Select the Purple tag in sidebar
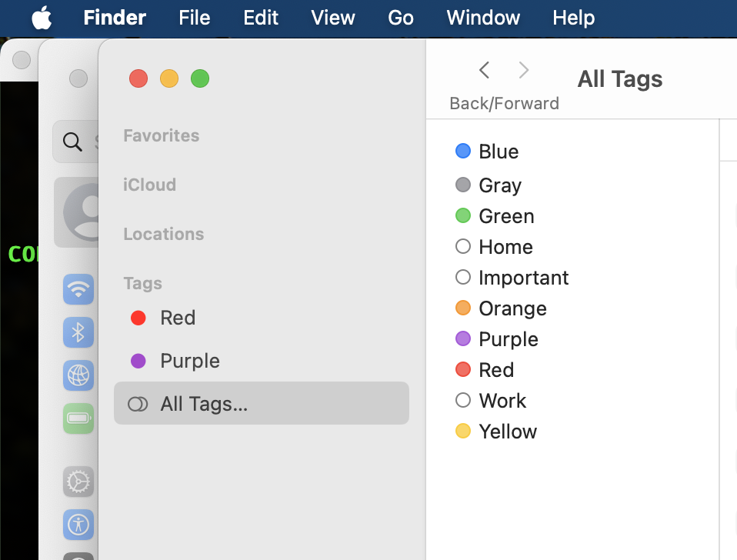Image resolution: width=737 pixels, height=560 pixels. [x=190, y=361]
